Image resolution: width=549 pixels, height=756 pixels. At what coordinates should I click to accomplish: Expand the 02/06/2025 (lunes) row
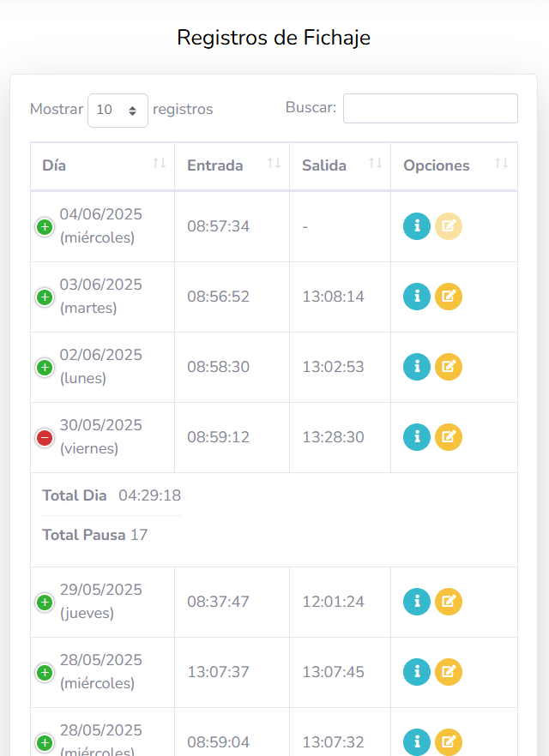coord(45,368)
